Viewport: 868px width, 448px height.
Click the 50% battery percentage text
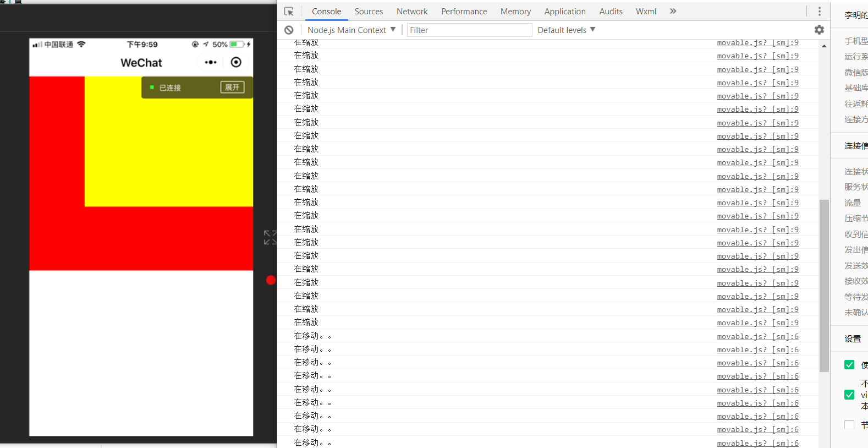click(220, 45)
